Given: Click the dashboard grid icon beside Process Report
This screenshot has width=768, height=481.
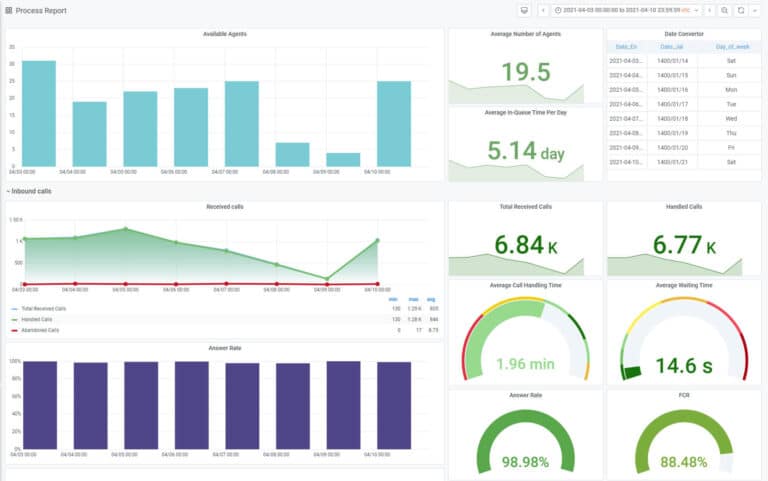Looking at the screenshot, I should (x=9, y=10).
